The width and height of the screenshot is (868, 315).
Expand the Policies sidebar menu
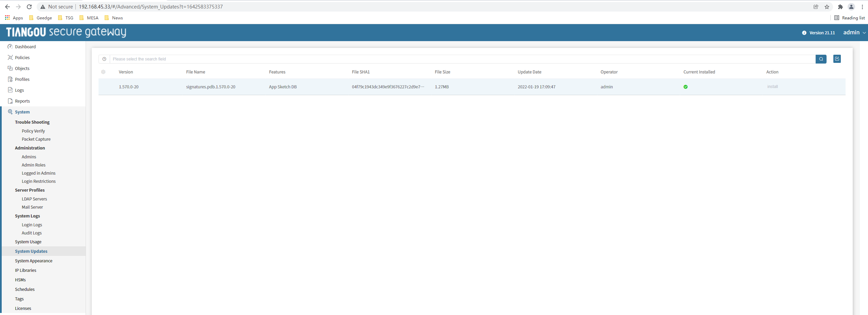(22, 58)
